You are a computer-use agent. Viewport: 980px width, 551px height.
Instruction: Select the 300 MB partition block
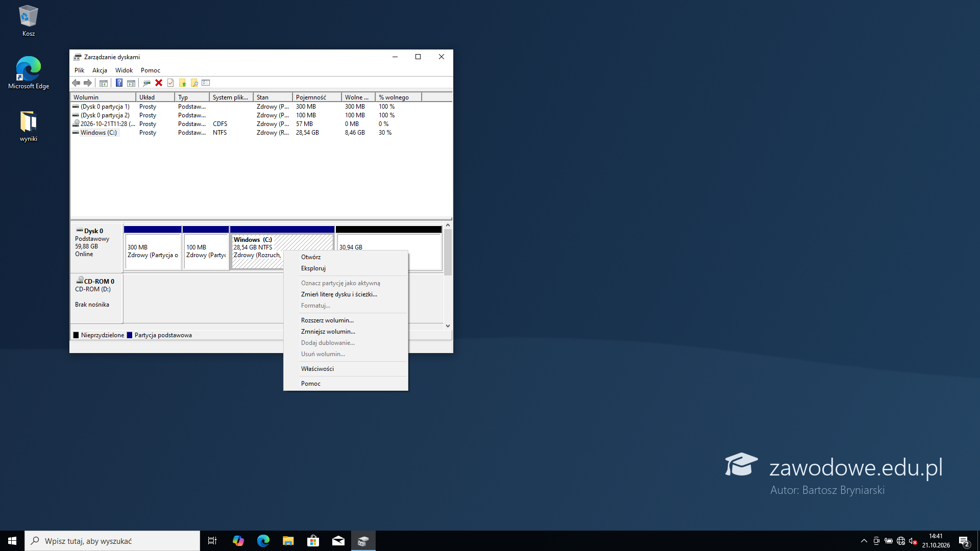[x=153, y=248]
